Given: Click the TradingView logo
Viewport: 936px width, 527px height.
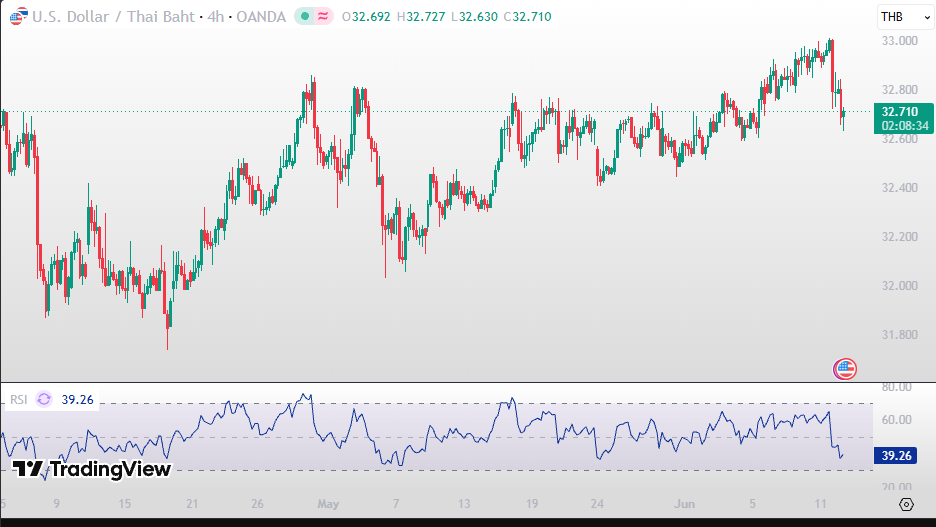Looking at the screenshot, I should (x=92, y=469).
